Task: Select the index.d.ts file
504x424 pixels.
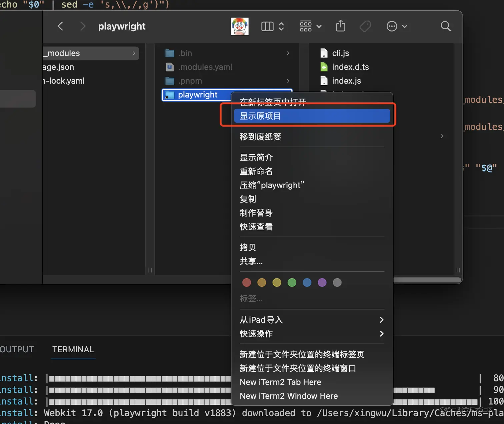Action: 350,67
